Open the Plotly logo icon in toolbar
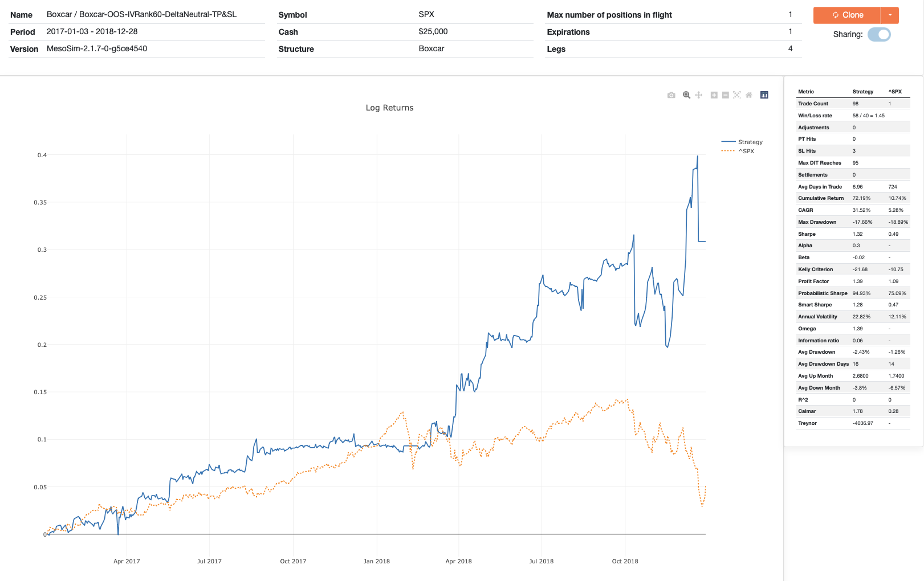924x581 pixels. [764, 95]
